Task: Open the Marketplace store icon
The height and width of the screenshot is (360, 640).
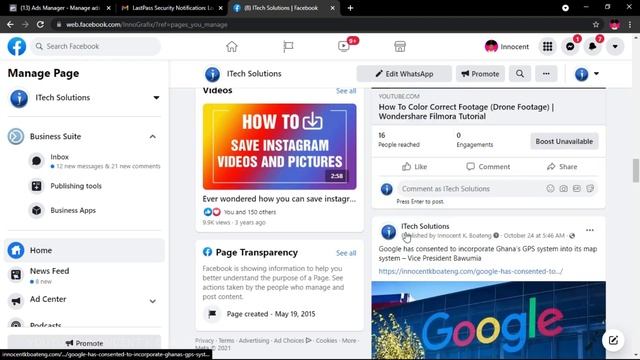Action: (x=400, y=47)
